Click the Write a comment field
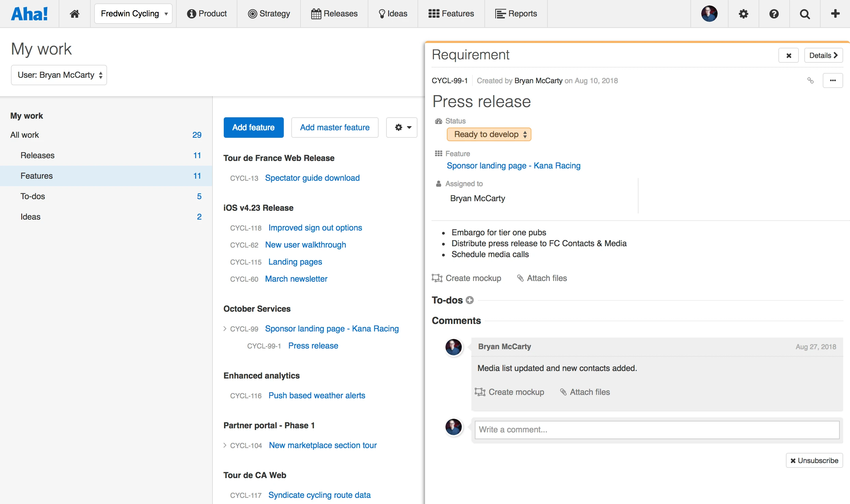The width and height of the screenshot is (850, 504). tap(657, 430)
